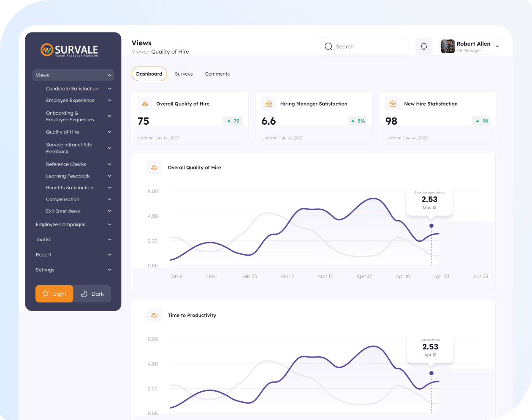The image size is (532, 420).
Task: Click the Hiring Manager Satisfaction value 6.6
Action: pos(269,121)
